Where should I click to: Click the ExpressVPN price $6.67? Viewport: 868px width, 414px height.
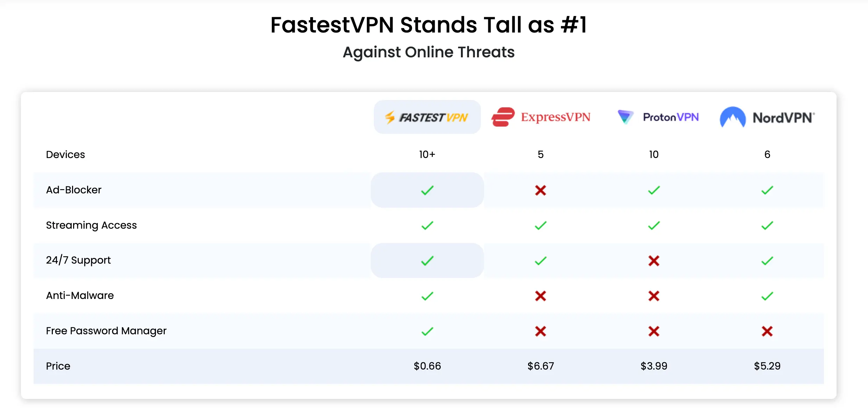(541, 366)
